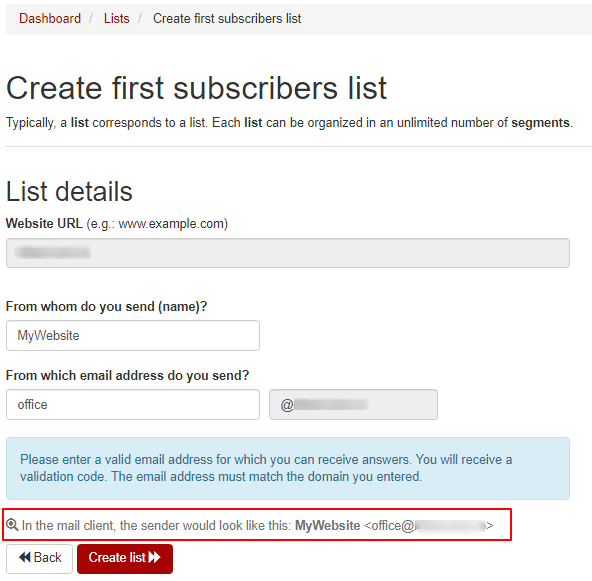Click the Back button
Screen dimensions: 592x581
coord(39,559)
